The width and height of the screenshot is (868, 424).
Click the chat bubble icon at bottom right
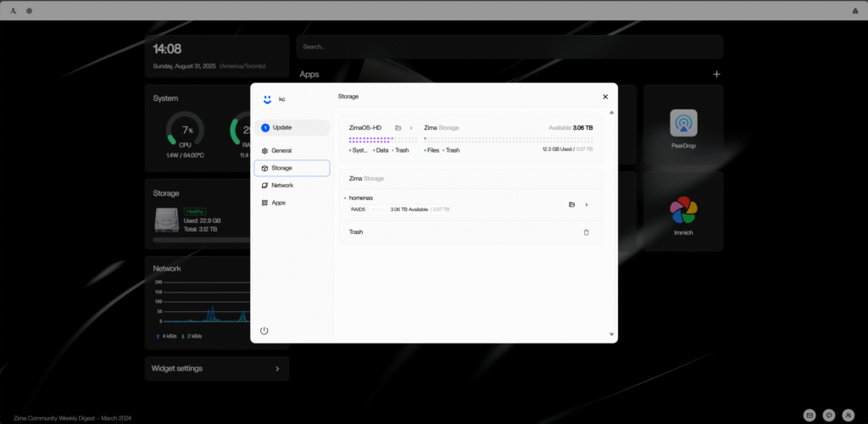829,415
